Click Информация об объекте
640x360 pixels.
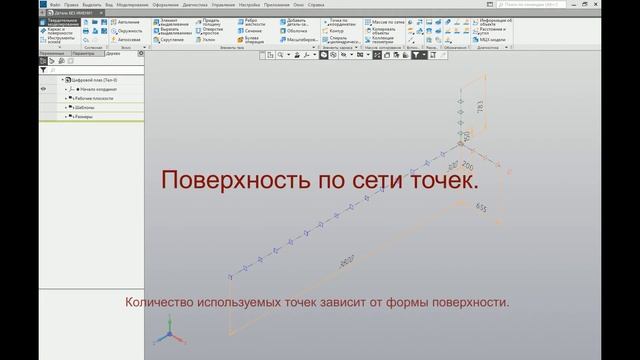pos(492,22)
